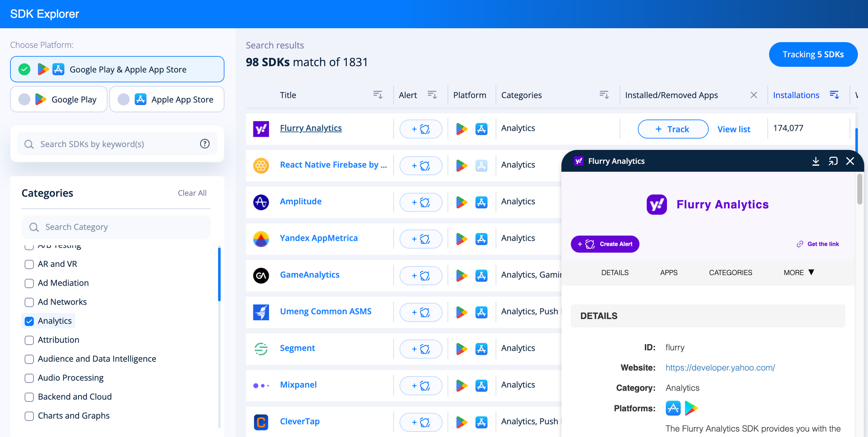868x437 pixels.
Task: Switch to the APPS tab in the Flurry panel
Action: point(668,273)
